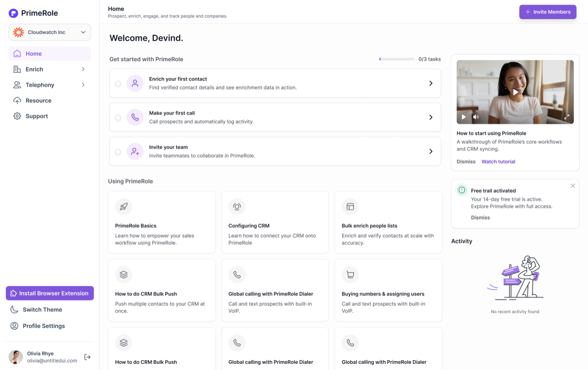Open the Buying numbers & assigning users card
Viewport: 588px width, 370px height.
(x=388, y=291)
